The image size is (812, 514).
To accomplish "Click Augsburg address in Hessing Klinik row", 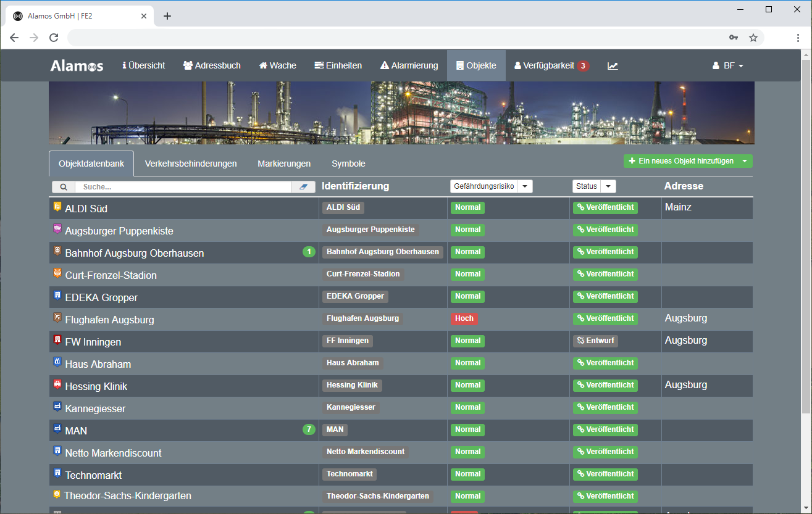I will 686,385.
